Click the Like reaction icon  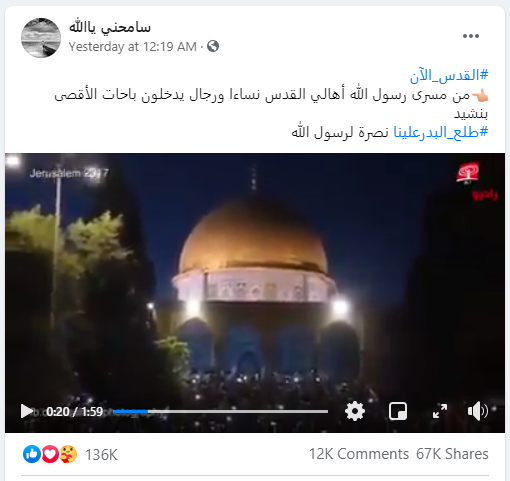(32, 454)
